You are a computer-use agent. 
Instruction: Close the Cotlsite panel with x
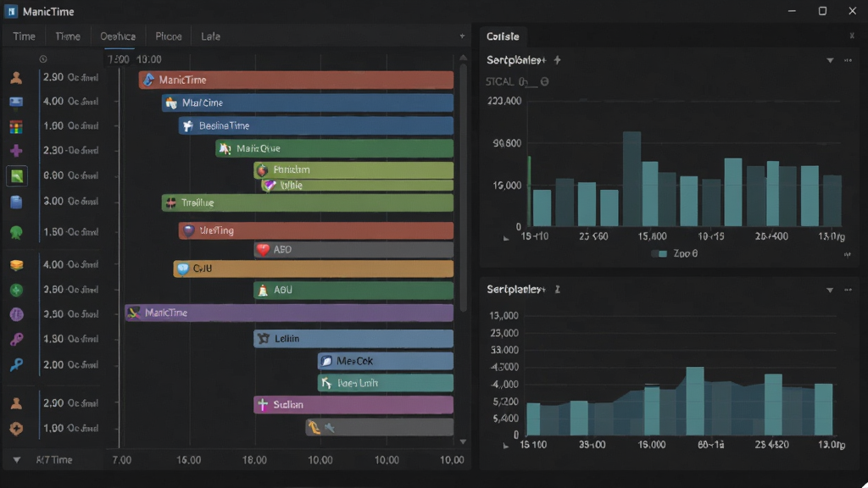click(852, 36)
